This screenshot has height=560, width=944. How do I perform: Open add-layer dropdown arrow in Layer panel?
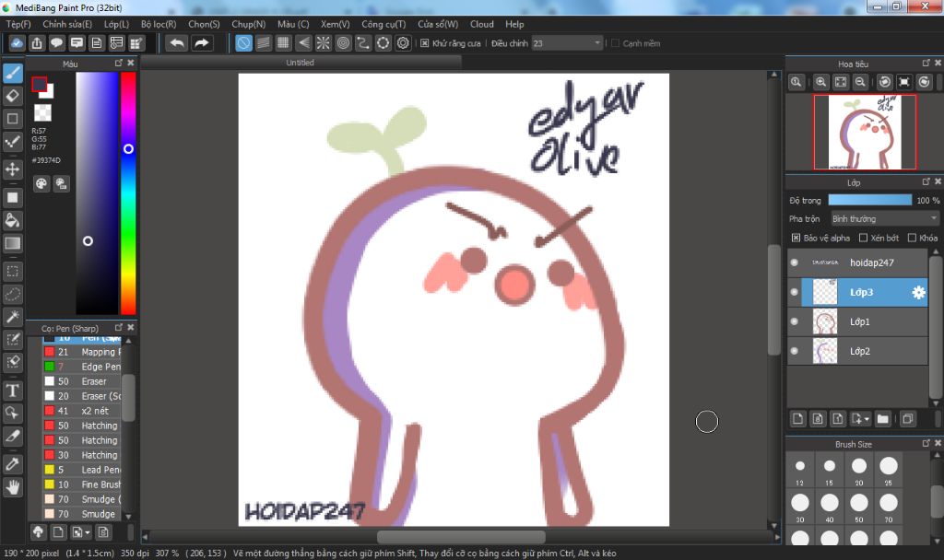click(x=867, y=419)
